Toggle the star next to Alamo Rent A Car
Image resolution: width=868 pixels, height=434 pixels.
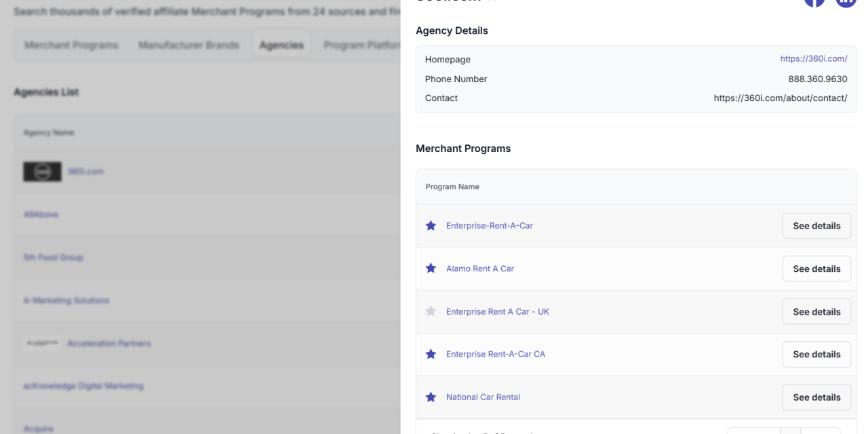[x=431, y=268]
